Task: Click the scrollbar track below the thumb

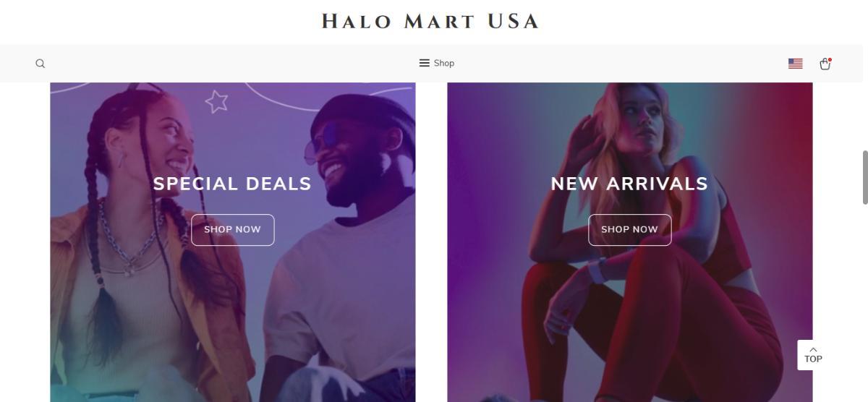Action: pos(864,304)
